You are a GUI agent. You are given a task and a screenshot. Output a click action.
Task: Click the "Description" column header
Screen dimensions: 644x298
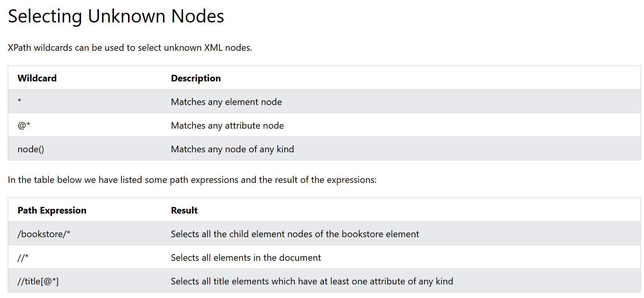[x=196, y=78]
